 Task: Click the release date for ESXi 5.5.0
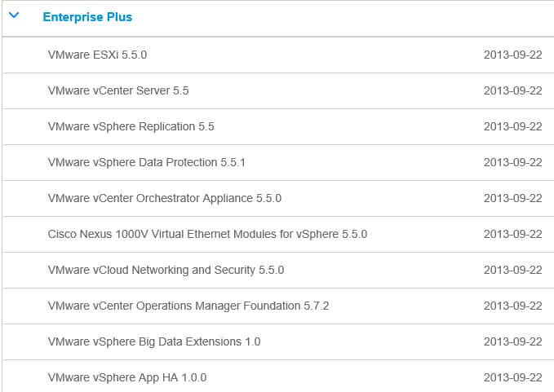click(512, 55)
